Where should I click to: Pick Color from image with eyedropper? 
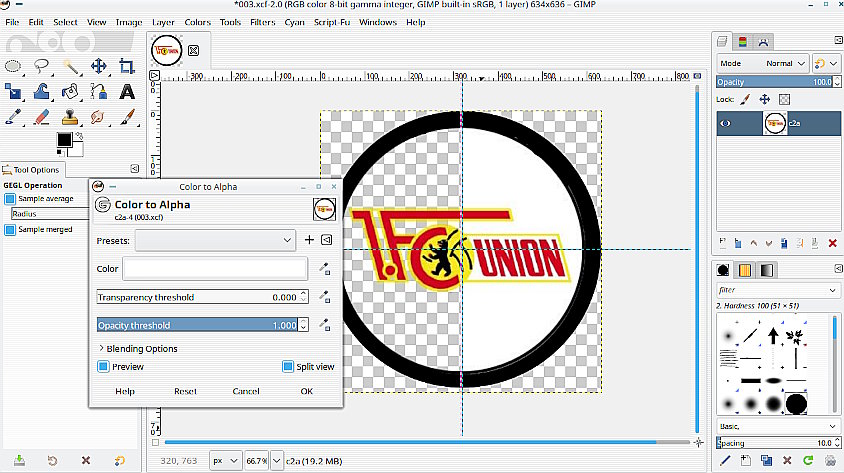(325, 269)
